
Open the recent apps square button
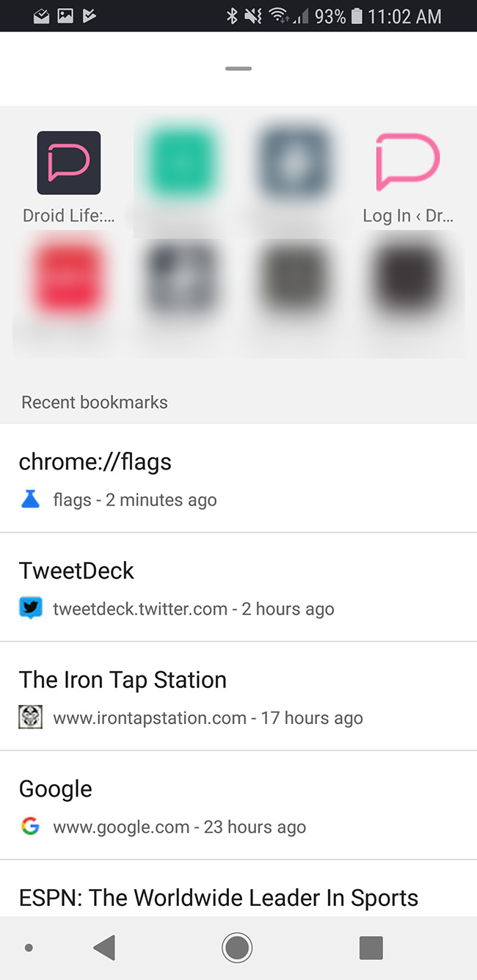click(x=371, y=948)
